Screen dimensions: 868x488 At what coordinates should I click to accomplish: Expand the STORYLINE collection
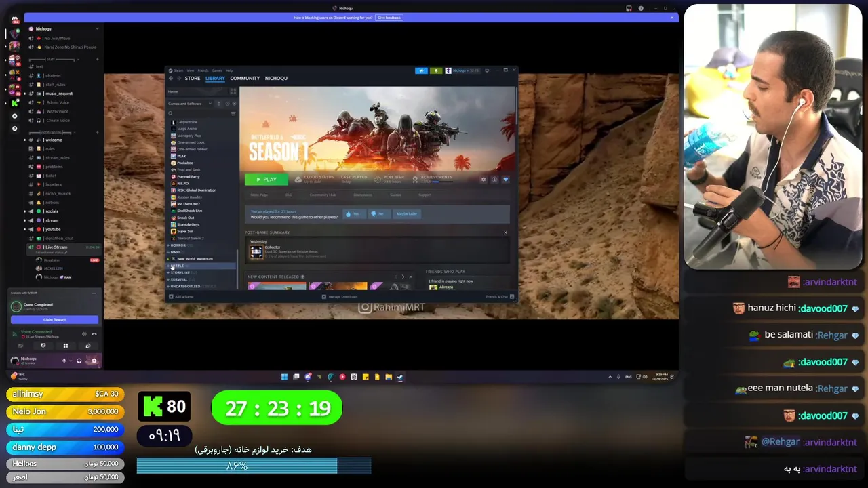click(x=180, y=272)
